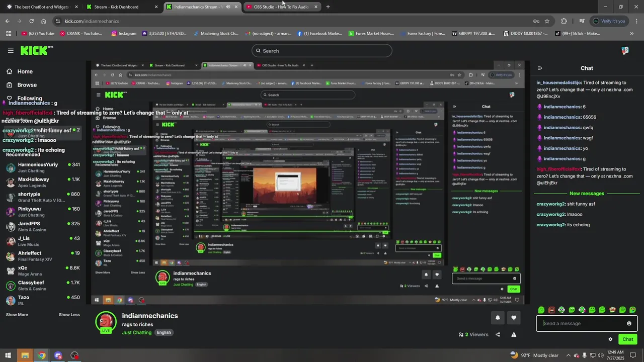Open the Verify it's you profile chip
The image size is (644, 362).
pyautogui.click(x=609, y=21)
